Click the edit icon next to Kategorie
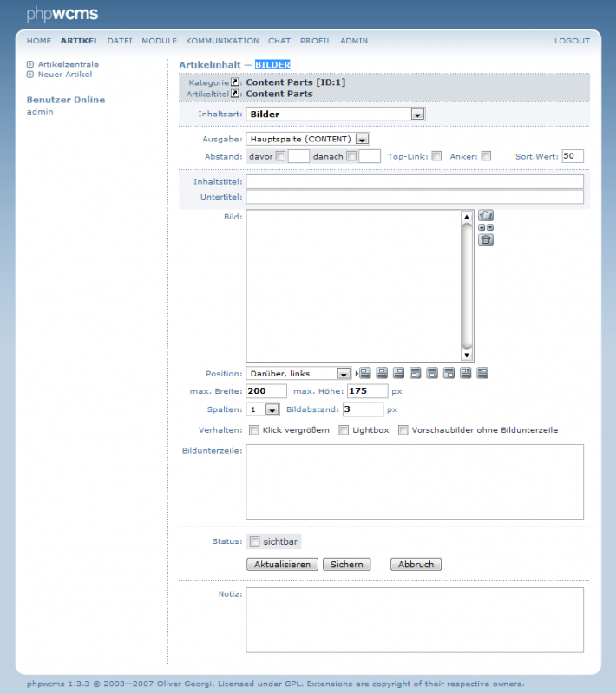Screen dimensions: 616x694 tap(234, 82)
